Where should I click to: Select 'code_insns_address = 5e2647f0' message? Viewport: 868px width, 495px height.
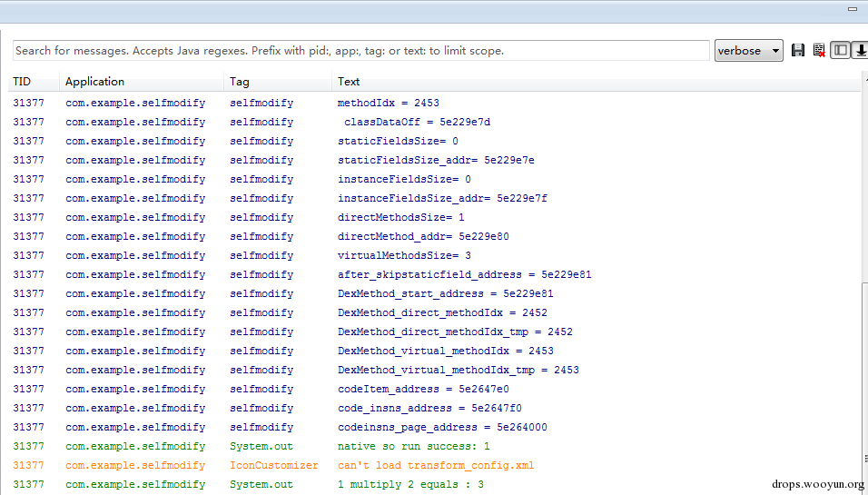pos(429,408)
